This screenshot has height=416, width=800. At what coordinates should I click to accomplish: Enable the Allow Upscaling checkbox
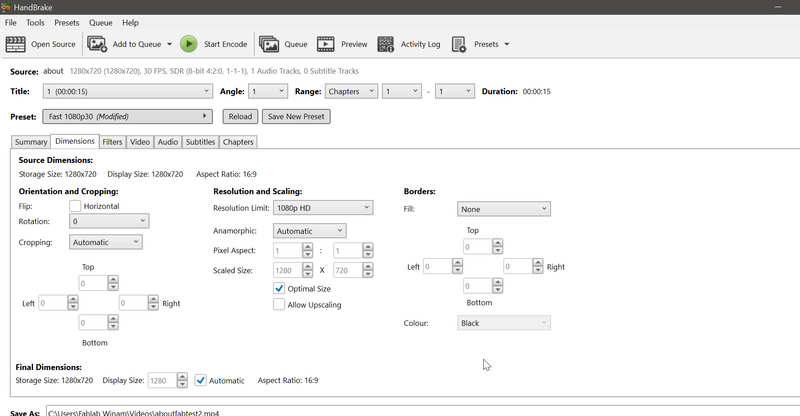(279, 304)
